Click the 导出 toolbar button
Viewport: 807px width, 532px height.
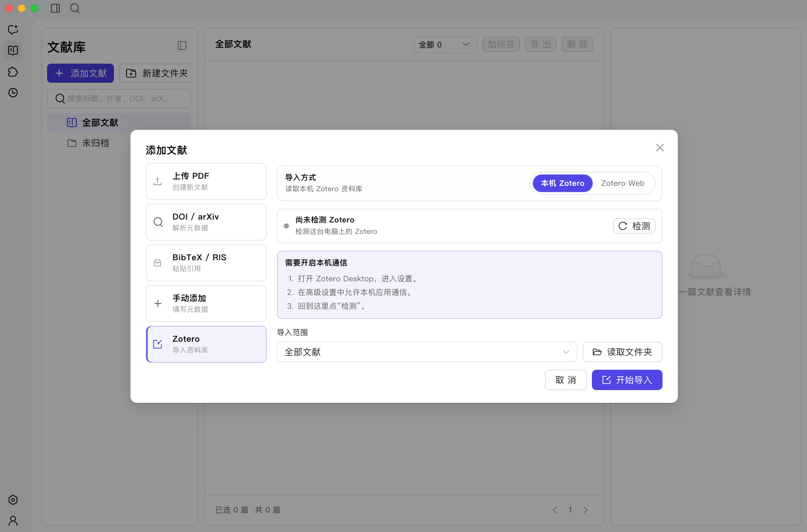(x=541, y=45)
